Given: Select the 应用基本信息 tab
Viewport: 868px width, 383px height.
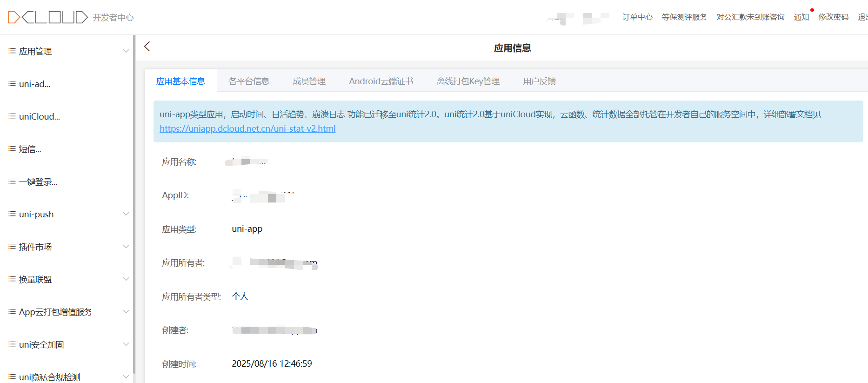Looking at the screenshot, I should click(180, 81).
